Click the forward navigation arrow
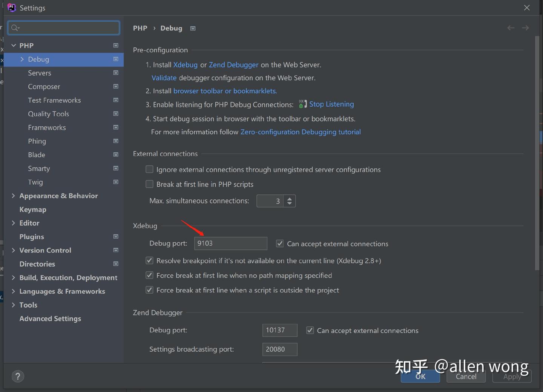 [x=526, y=28]
